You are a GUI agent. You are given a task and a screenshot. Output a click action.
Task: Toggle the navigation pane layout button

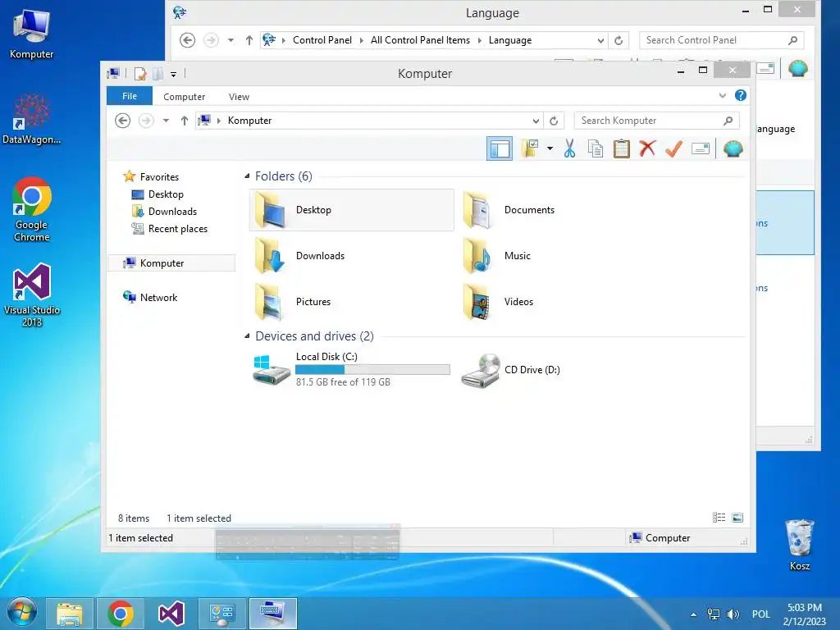(x=500, y=149)
